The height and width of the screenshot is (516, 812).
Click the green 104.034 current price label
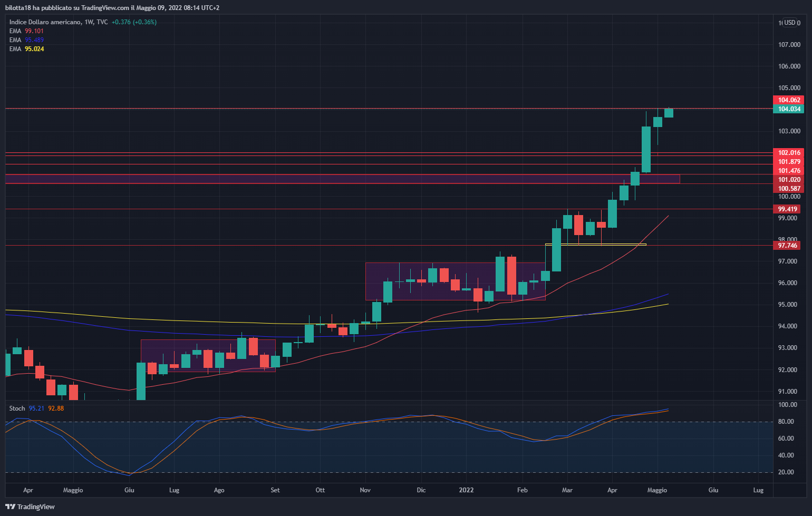click(789, 109)
